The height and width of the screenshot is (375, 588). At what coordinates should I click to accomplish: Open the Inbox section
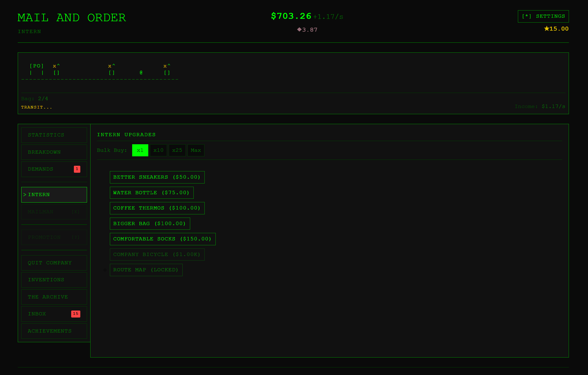pos(54,314)
